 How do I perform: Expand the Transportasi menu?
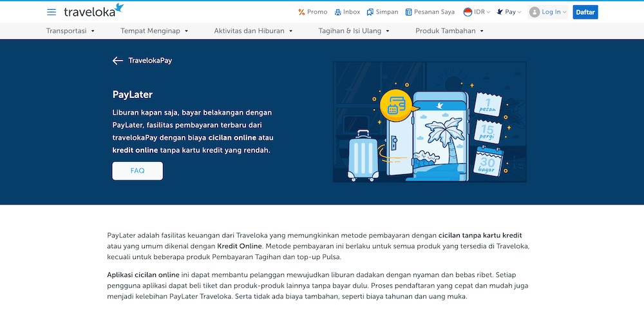click(70, 31)
